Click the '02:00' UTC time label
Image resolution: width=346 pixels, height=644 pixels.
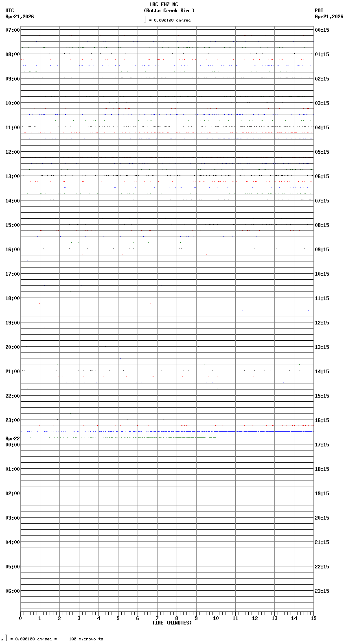(13, 494)
